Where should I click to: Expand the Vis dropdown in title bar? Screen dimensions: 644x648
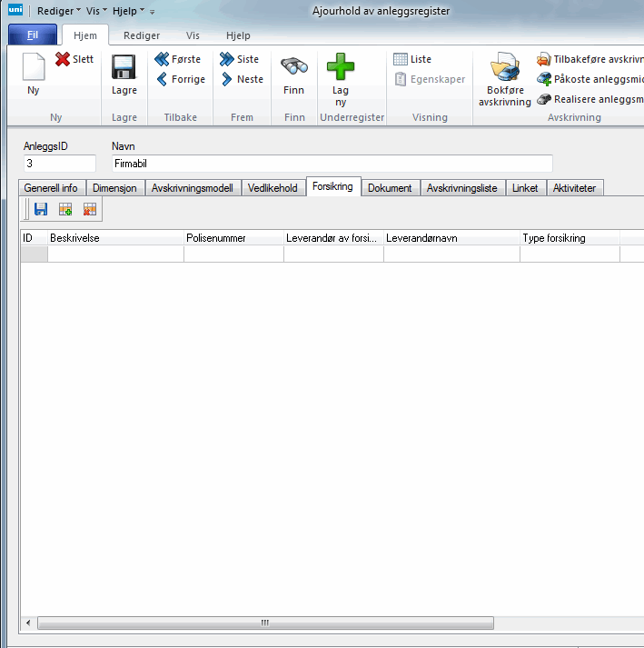[x=96, y=11]
